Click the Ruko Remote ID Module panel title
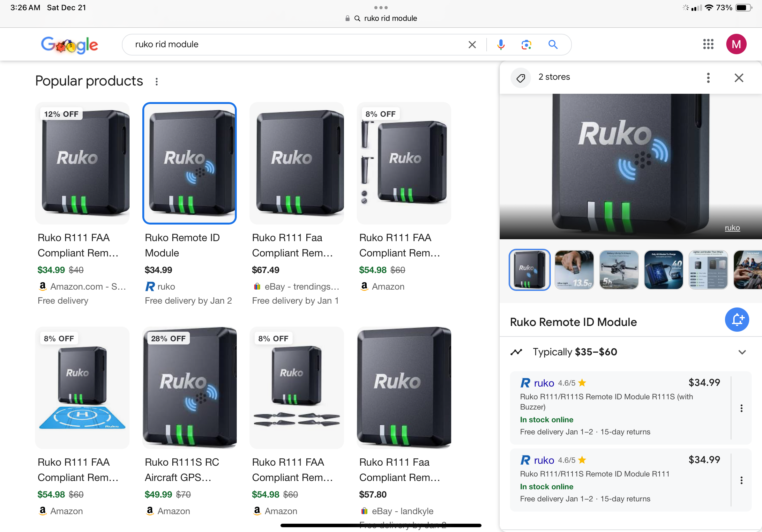The width and height of the screenshot is (762, 532). 573,322
